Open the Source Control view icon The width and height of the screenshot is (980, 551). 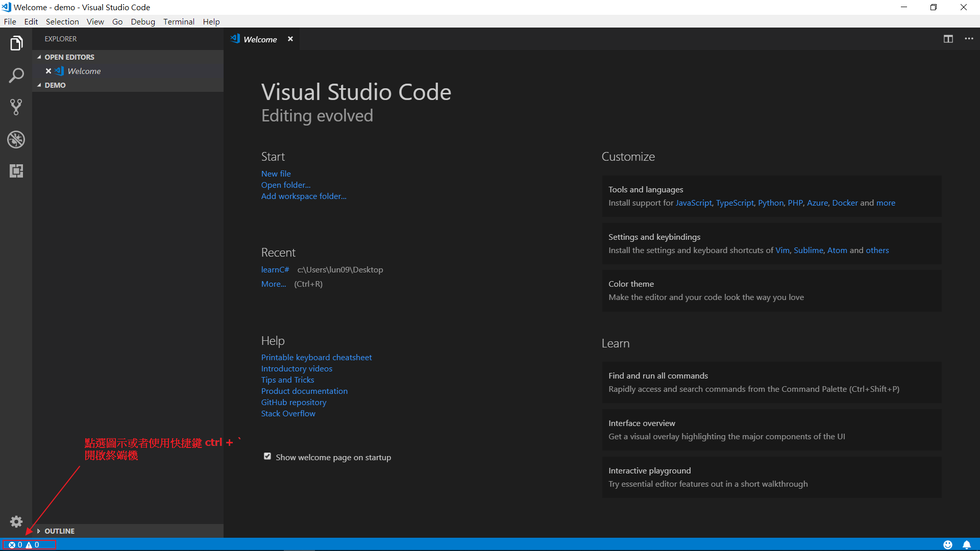(16, 107)
